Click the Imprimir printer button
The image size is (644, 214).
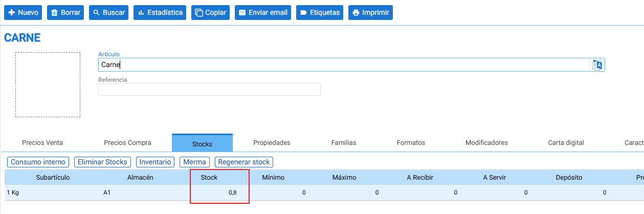click(x=370, y=12)
